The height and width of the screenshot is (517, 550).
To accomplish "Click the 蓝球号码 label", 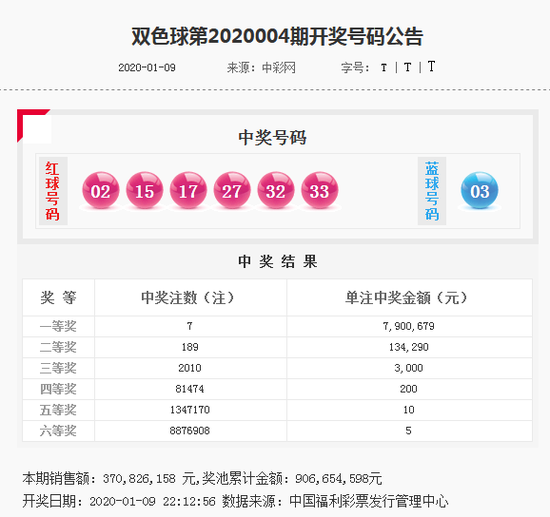I will pos(432,191).
